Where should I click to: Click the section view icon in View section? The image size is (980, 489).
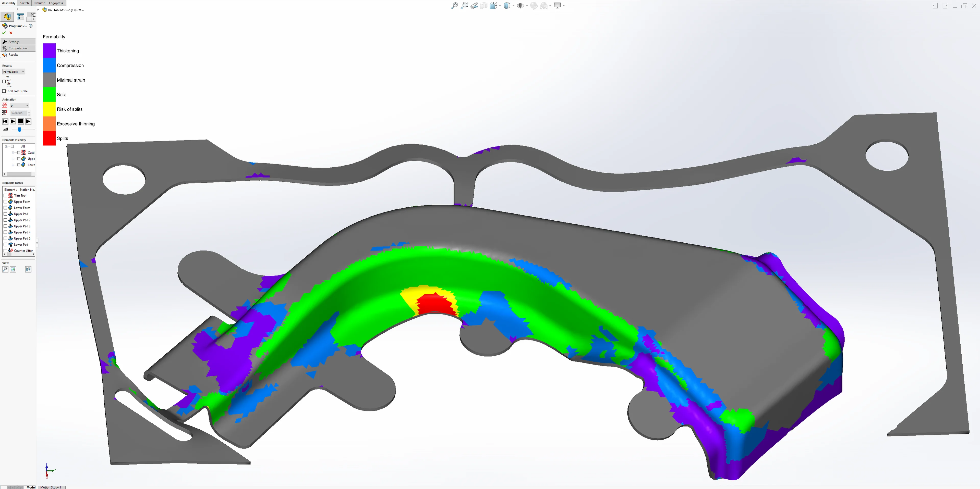[x=28, y=269]
